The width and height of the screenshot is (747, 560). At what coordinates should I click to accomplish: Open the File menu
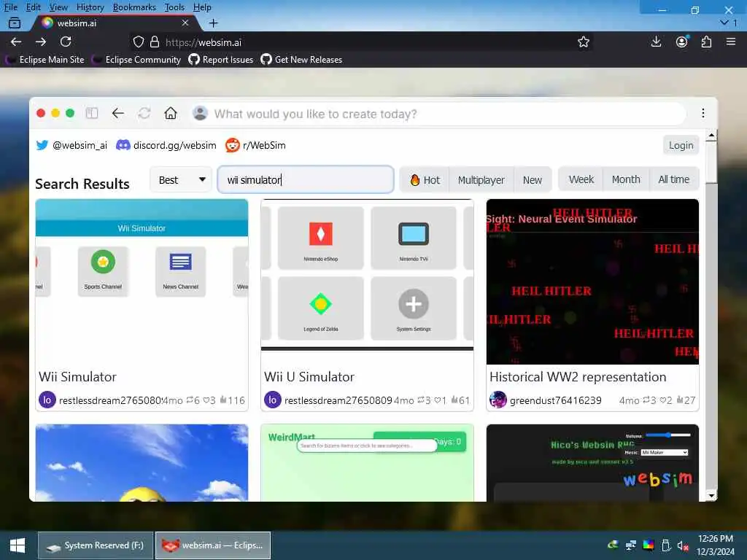click(x=10, y=7)
